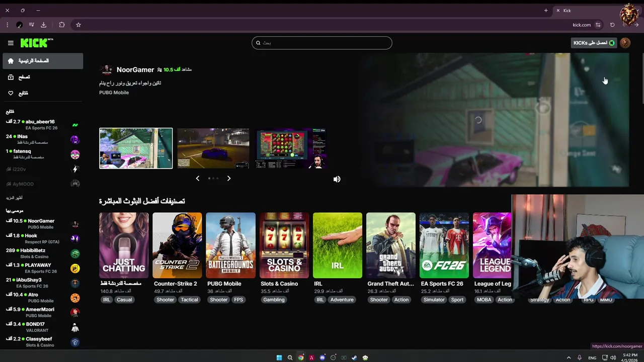Open Grand Theft Auto V category card

(x=391, y=245)
